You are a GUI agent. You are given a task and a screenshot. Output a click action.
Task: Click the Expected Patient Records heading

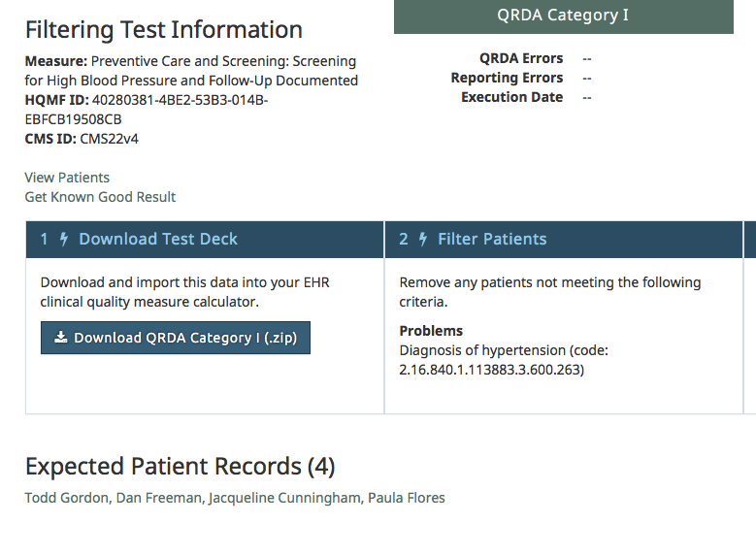click(180, 467)
